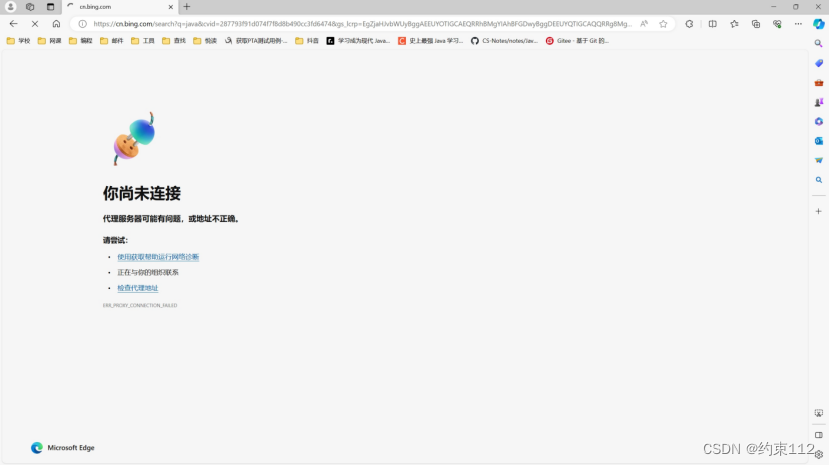Open Drop paper plane in sidebar

click(819, 160)
